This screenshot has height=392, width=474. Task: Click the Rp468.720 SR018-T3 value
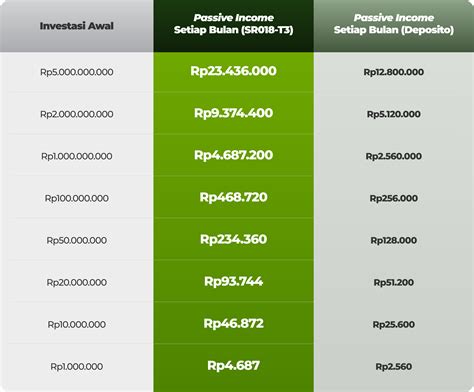233,197
